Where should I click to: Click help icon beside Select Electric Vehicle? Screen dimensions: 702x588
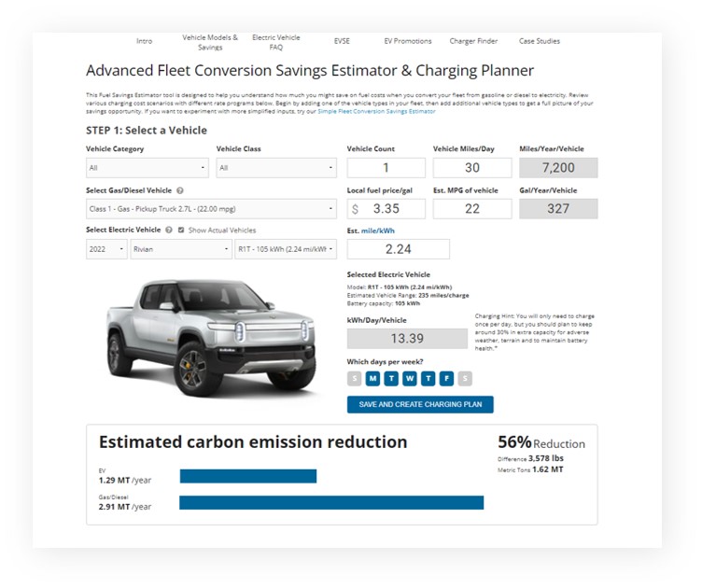click(169, 230)
